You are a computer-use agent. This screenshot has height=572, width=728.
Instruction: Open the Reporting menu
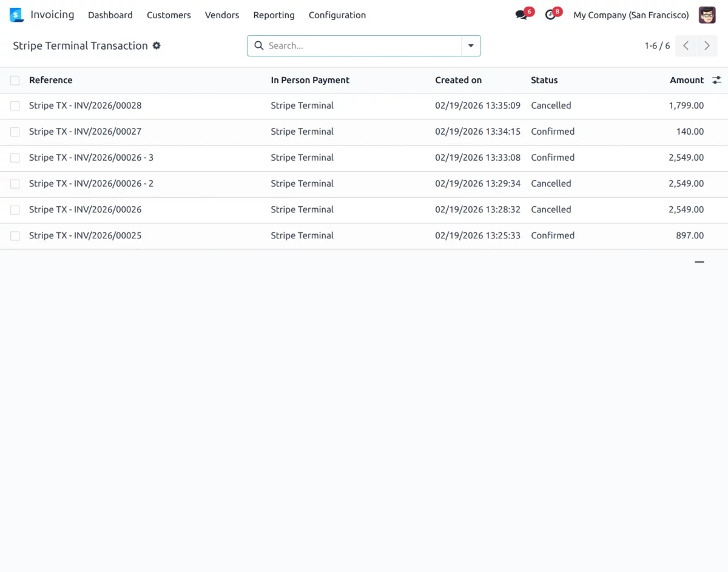click(274, 15)
